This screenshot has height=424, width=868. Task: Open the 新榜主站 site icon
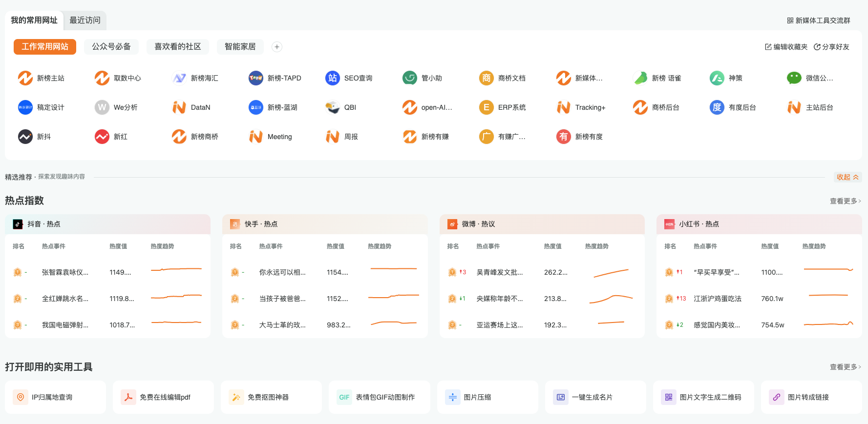[25, 78]
